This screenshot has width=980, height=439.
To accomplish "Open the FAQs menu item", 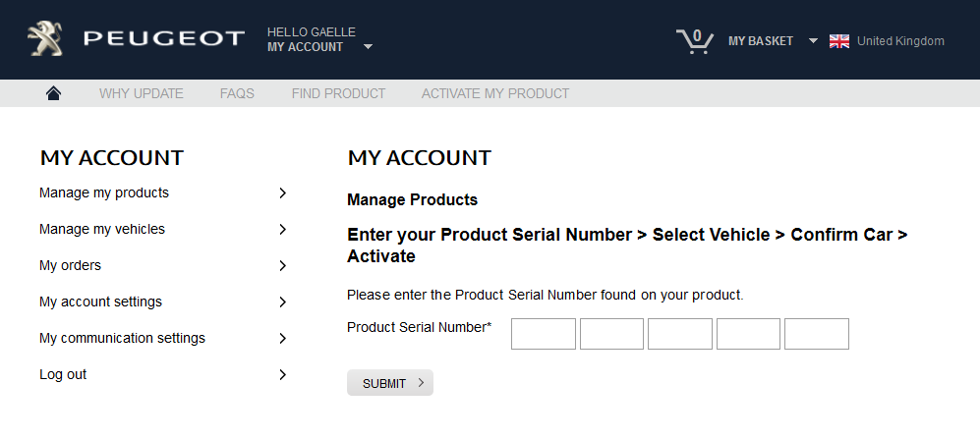I will click(x=237, y=93).
